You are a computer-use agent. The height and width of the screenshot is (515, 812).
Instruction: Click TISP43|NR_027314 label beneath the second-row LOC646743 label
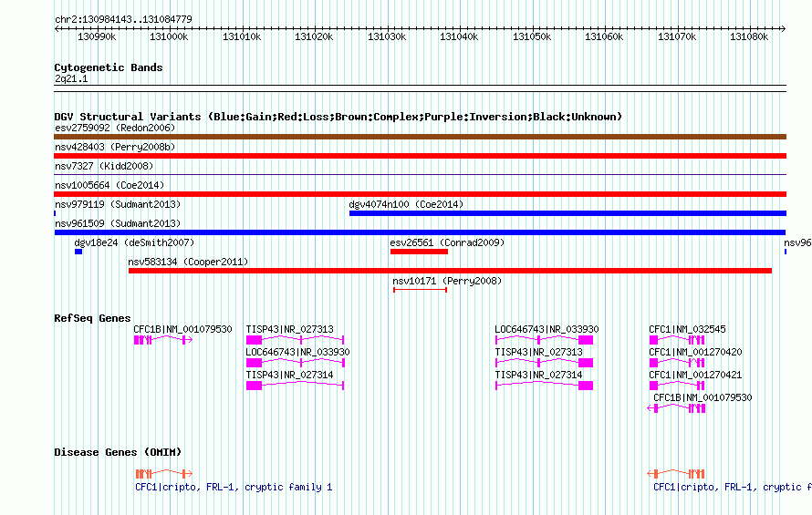pyautogui.click(x=289, y=375)
